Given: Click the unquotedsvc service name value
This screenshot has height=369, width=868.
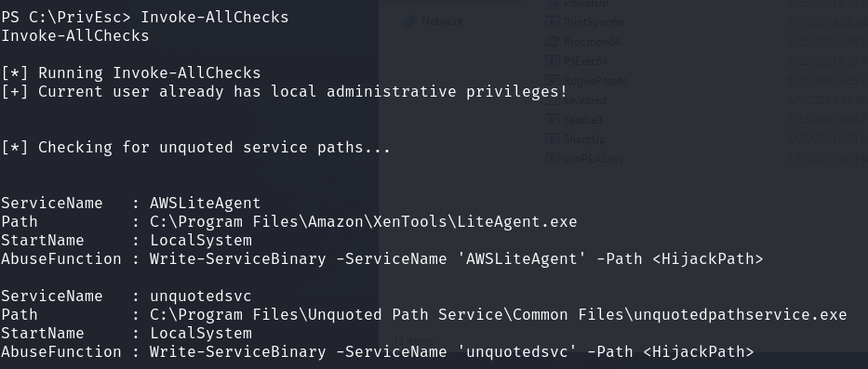Looking at the screenshot, I should point(200,296).
